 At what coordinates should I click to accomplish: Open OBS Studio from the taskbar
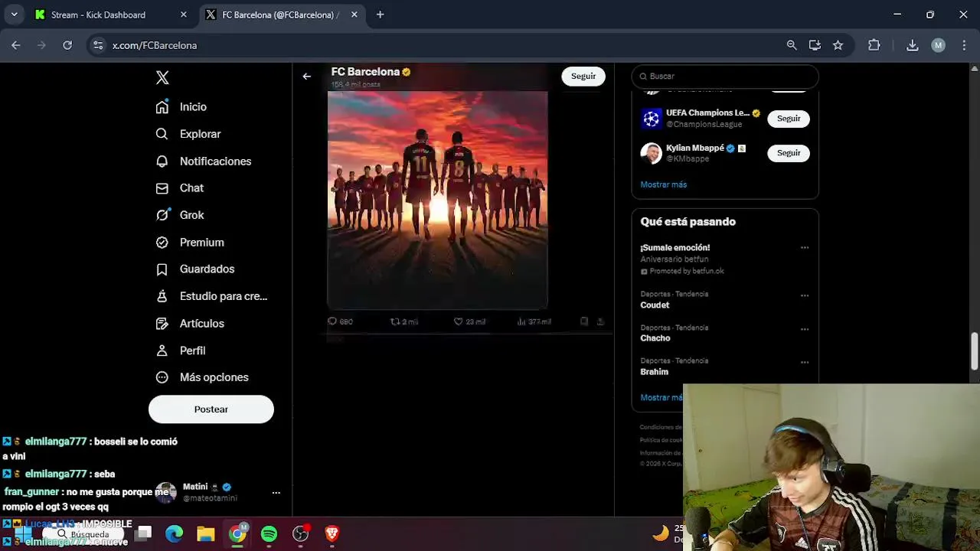coord(300,533)
